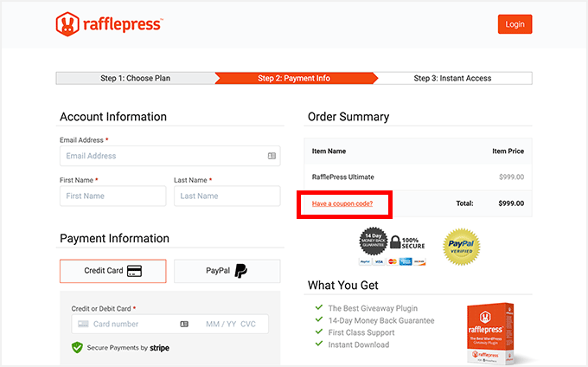Click the RafflePress logo
Screen dimensions: 588x367
(108, 24)
